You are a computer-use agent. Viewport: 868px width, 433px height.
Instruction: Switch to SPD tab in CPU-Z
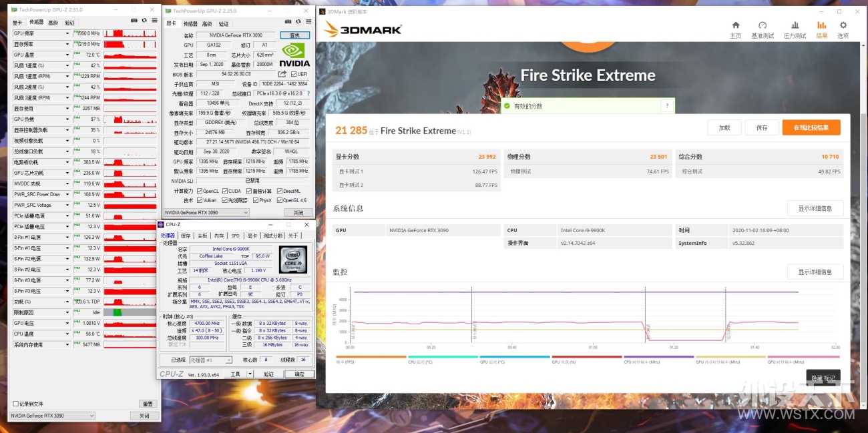click(x=236, y=236)
